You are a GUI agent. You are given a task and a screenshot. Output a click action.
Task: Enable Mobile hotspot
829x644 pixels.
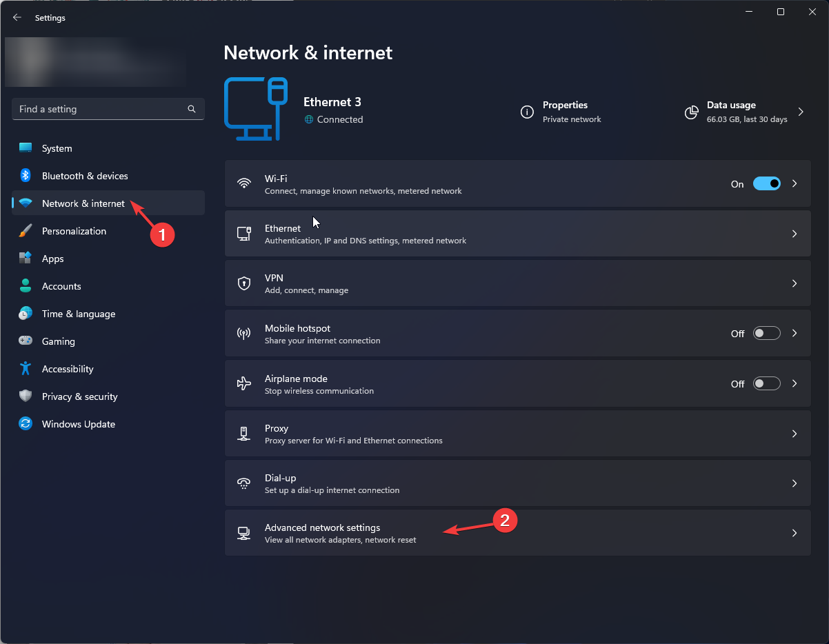click(766, 333)
